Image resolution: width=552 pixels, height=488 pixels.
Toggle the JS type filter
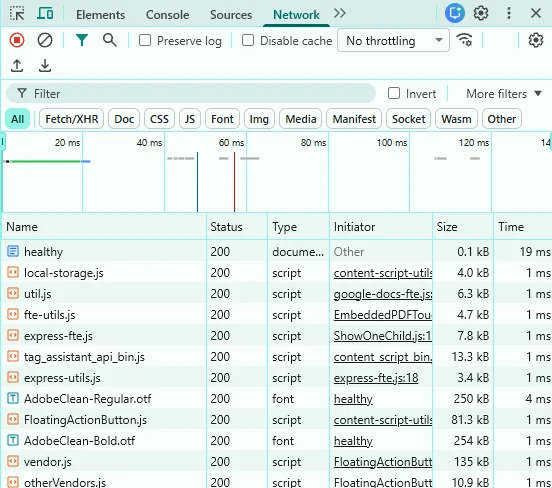point(190,119)
